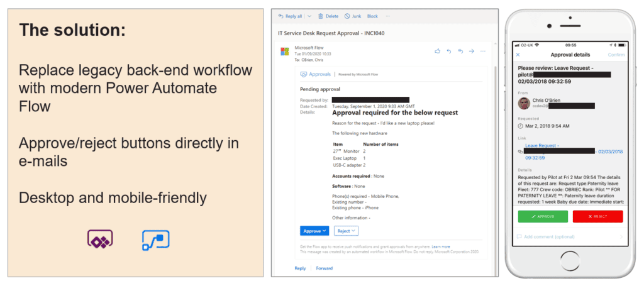Viewport: 644px width, 286px height.
Task: Click the Microsoft Flow sender logo
Action: click(284, 52)
